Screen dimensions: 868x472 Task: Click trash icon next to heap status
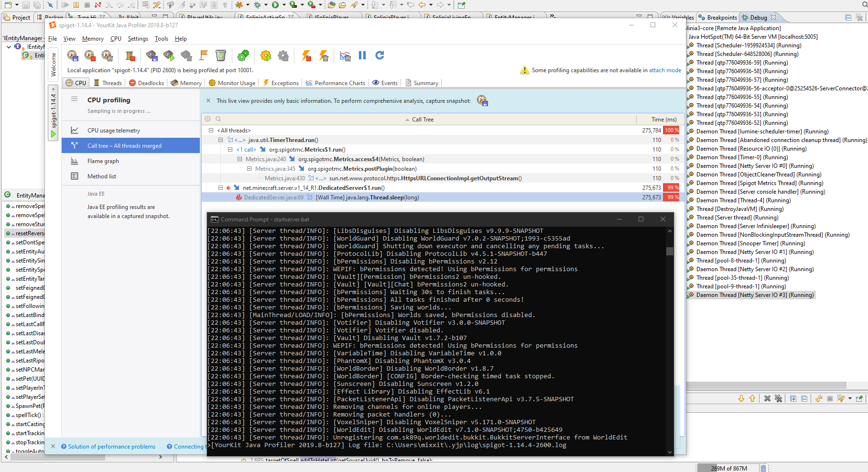pos(763,468)
